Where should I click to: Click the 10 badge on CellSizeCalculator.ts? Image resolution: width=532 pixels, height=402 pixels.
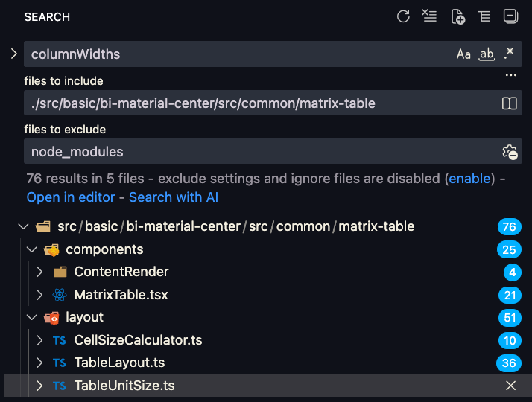pos(510,341)
